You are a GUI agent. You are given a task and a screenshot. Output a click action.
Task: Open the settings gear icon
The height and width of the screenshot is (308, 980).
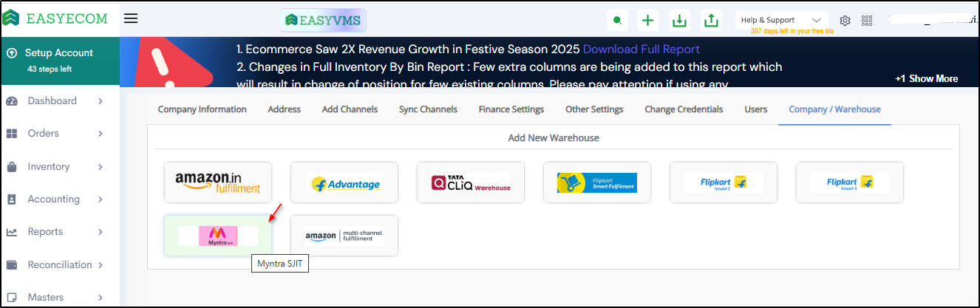point(845,21)
